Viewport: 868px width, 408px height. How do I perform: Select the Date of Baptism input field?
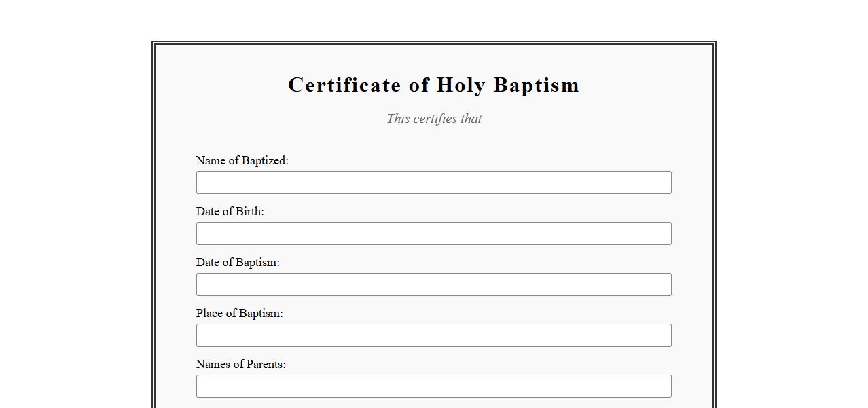[433, 284]
